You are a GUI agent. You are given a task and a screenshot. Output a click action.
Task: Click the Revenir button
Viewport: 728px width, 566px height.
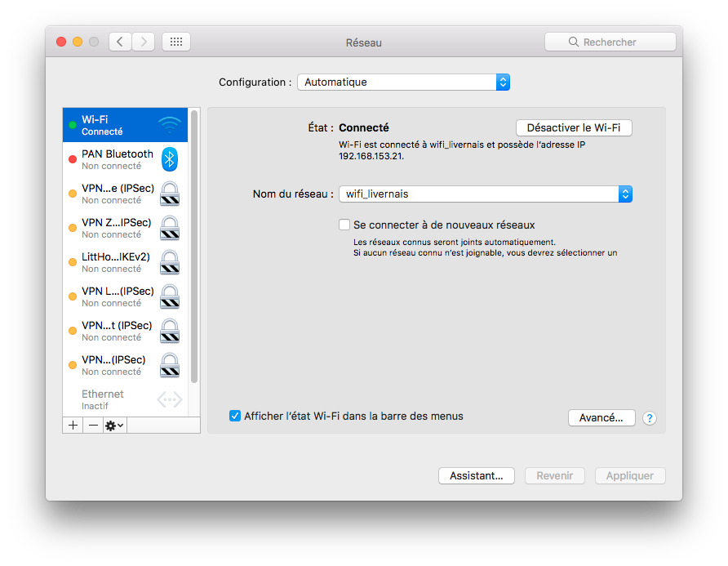pos(555,476)
